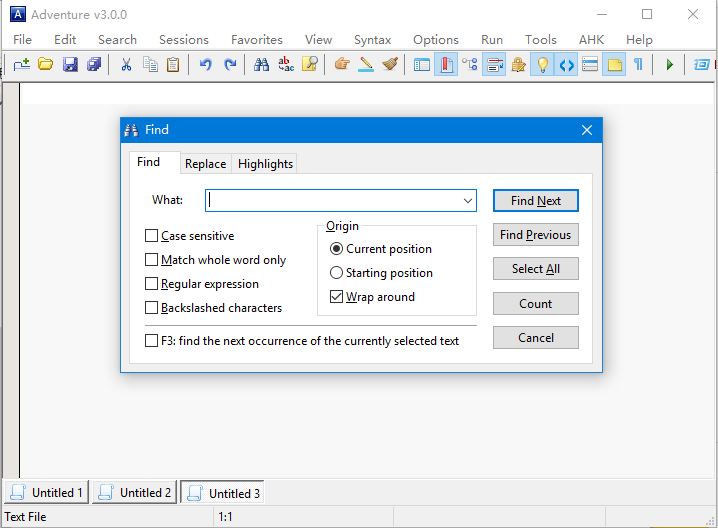The height and width of the screenshot is (528, 718).
Task: Expand the What field history dropdown
Action: click(468, 201)
